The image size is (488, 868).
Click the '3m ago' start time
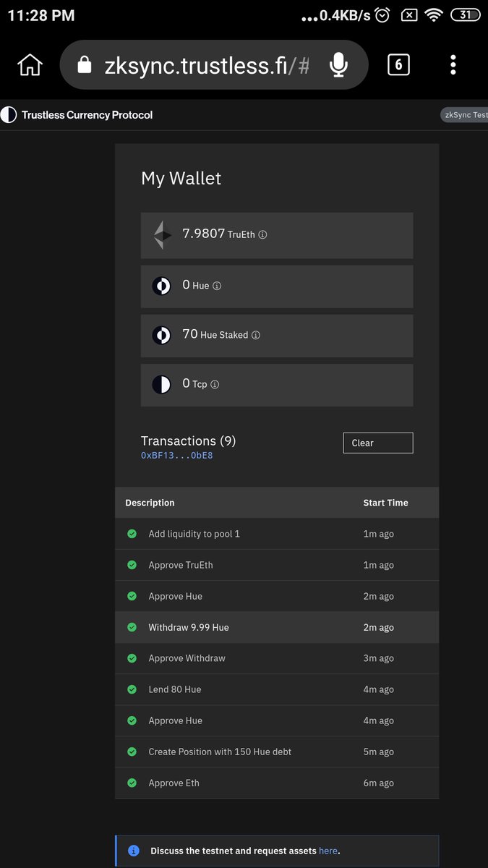pyautogui.click(x=378, y=658)
